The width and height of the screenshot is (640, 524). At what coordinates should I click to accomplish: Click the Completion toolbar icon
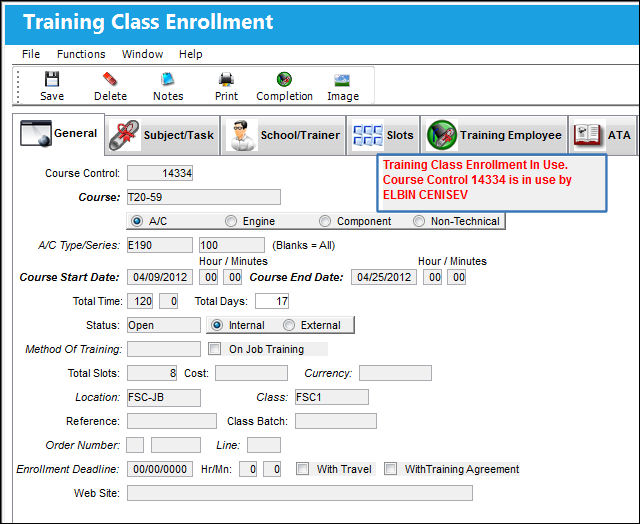[x=284, y=79]
